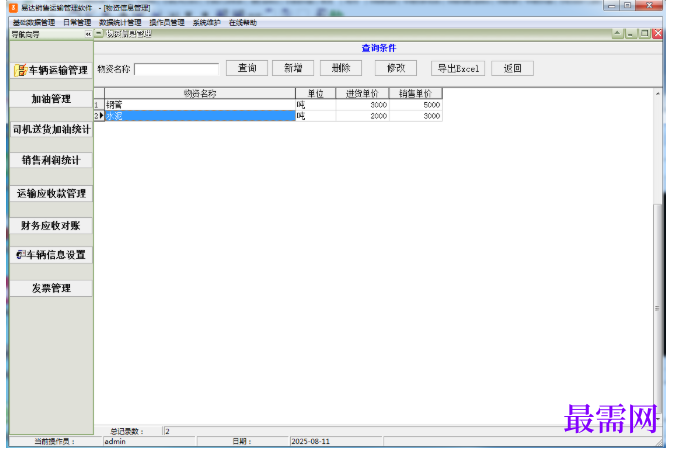The width and height of the screenshot is (676, 450).
Task: Select the material name cell in row 1
Action: (200, 105)
